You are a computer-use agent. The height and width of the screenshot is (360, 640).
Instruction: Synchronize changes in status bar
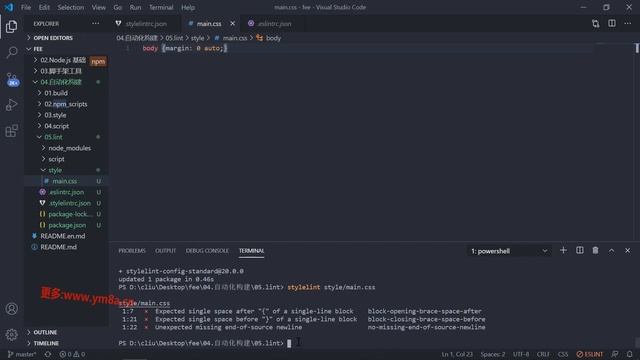click(48, 354)
